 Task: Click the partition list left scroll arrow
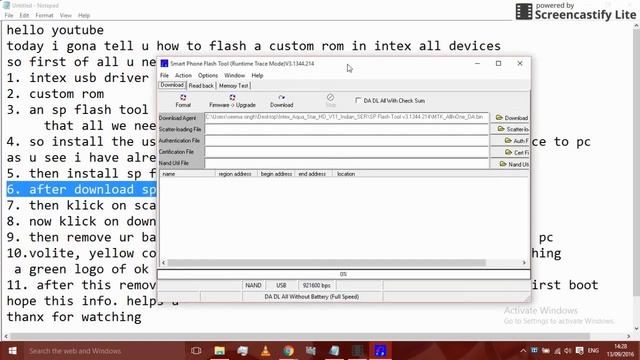[x=163, y=263]
